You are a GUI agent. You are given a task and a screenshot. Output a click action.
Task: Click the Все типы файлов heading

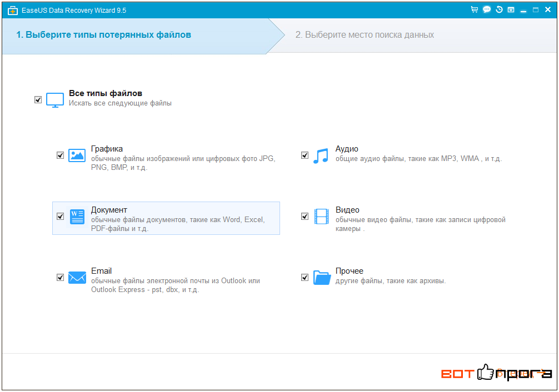(x=106, y=93)
